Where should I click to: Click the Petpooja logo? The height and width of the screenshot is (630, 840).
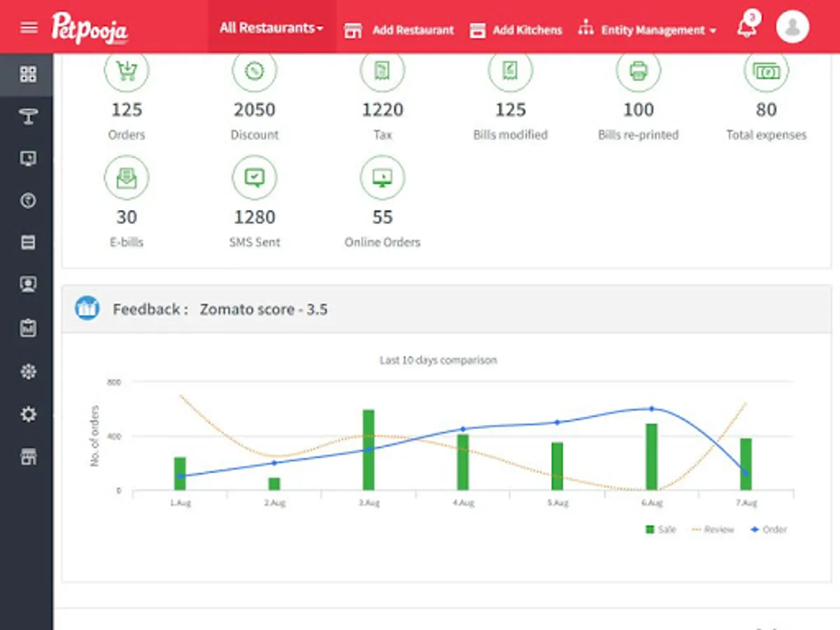90,28
